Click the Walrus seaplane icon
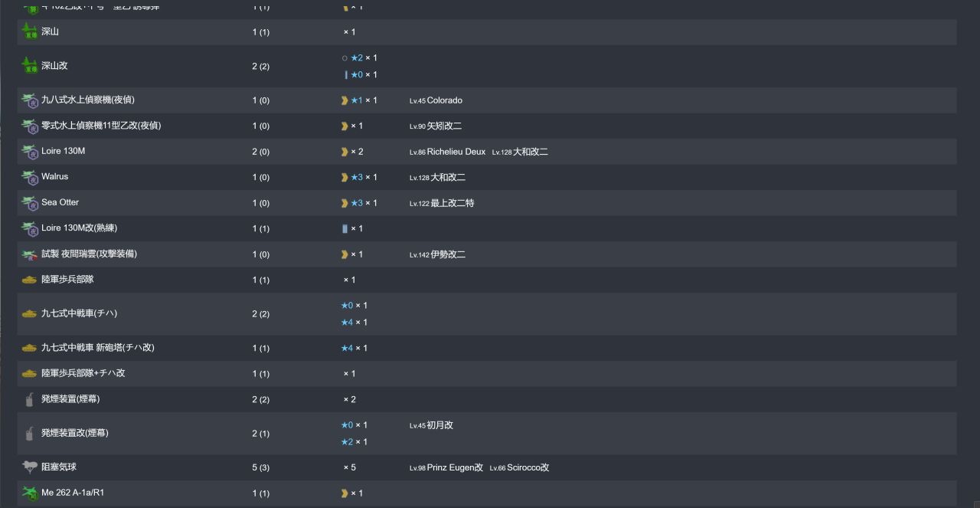 (x=29, y=177)
